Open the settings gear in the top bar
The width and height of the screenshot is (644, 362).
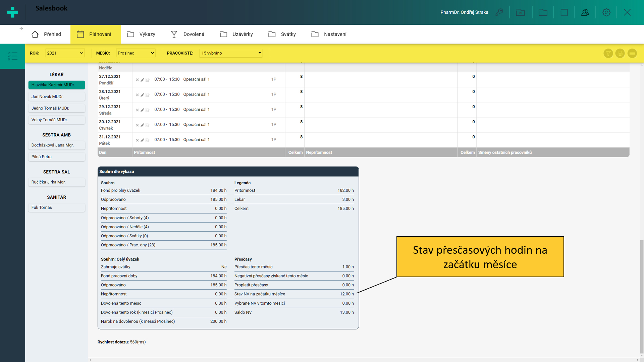[606, 12]
